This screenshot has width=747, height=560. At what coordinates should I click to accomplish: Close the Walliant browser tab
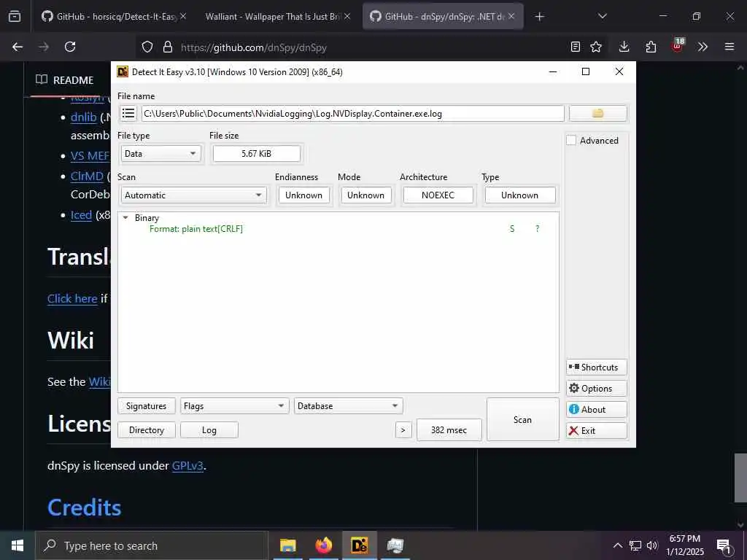click(x=347, y=17)
